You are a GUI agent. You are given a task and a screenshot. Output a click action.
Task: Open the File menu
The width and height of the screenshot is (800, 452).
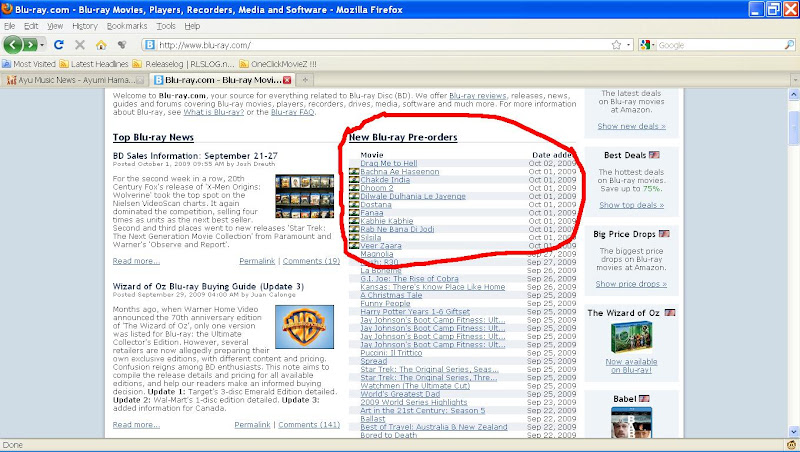pyautogui.click(x=9, y=26)
